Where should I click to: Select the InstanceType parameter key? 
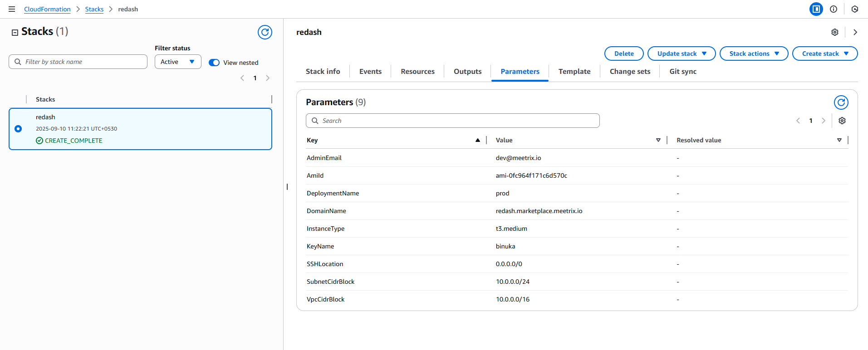pyautogui.click(x=325, y=228)
